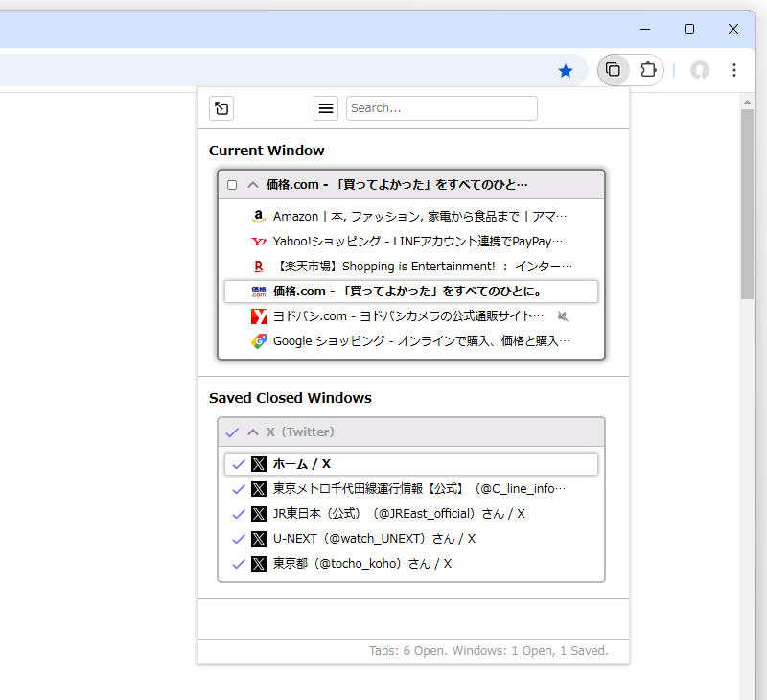Select the highlighted 価格.com active tab row

(411, 292)
